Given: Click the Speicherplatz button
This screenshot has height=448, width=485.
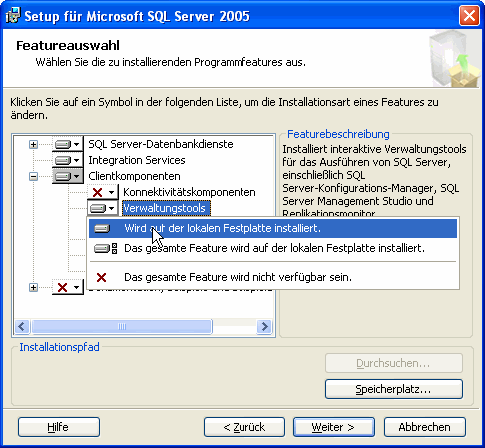Looking at the screenshot, I should click(x=394, y=389).
